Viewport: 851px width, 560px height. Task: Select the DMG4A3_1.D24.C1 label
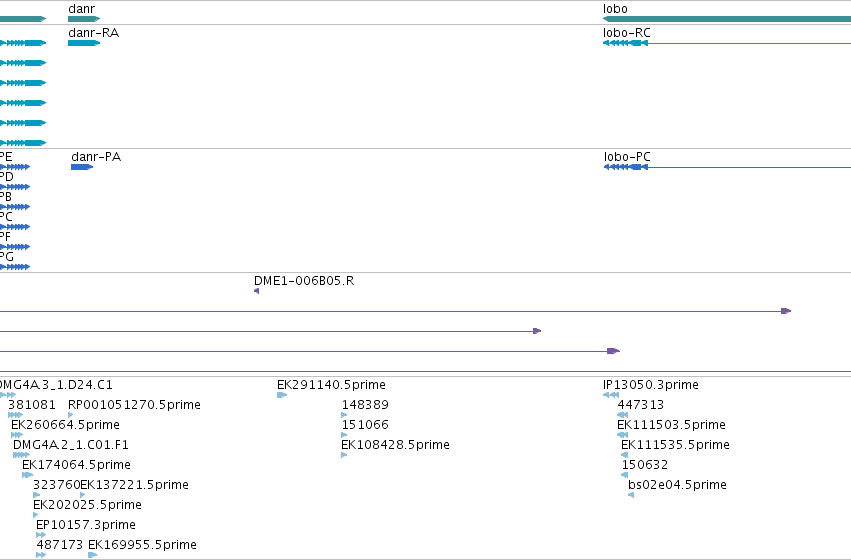56,385
